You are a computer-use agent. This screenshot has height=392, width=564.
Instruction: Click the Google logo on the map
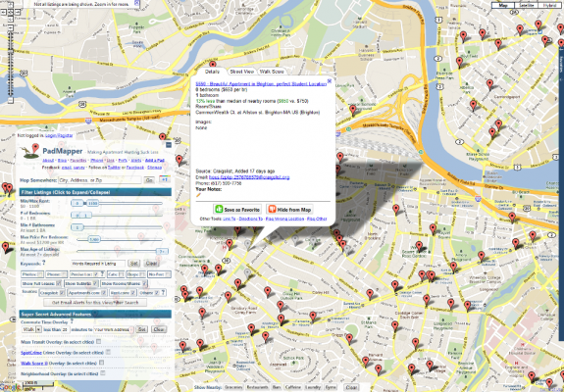10,387
